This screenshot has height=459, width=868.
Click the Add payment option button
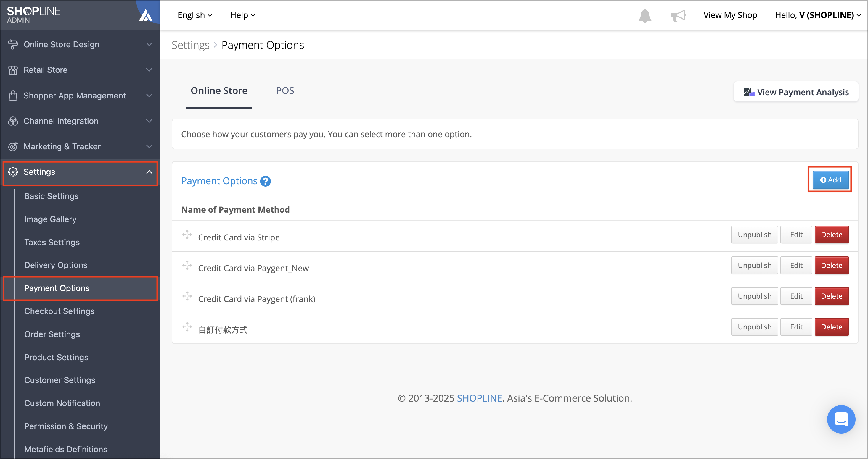830,180
